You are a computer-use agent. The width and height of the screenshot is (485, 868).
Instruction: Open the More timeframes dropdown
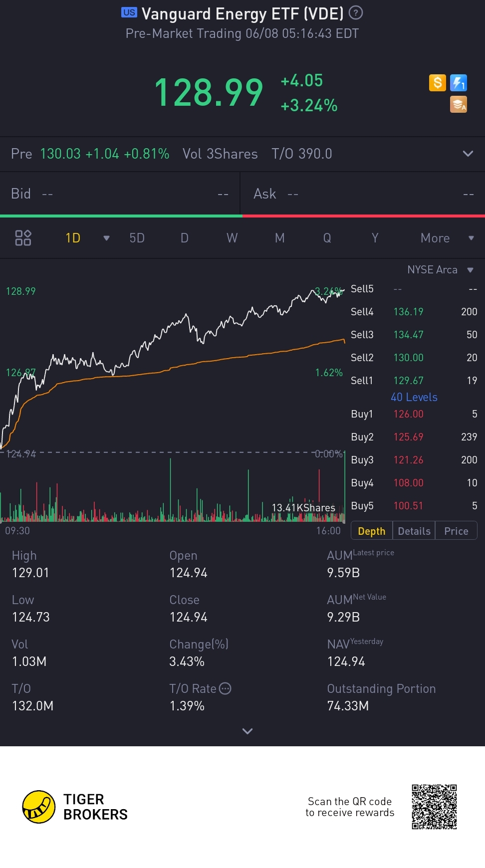[447, 238]
